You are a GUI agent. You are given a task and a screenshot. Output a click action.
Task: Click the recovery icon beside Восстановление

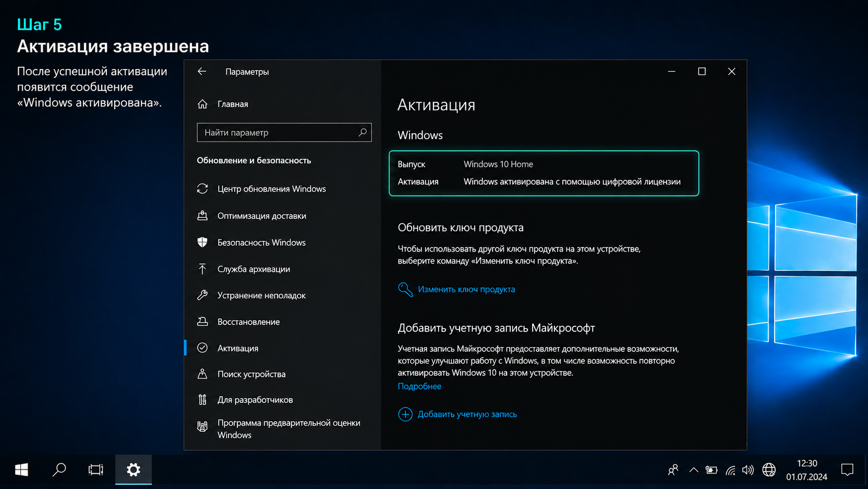pos(202,322)
